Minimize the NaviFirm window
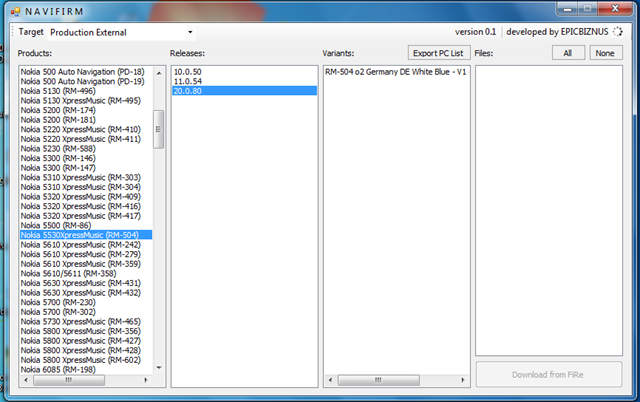Viewport: 640px width, 402px height. click(567, 9)
